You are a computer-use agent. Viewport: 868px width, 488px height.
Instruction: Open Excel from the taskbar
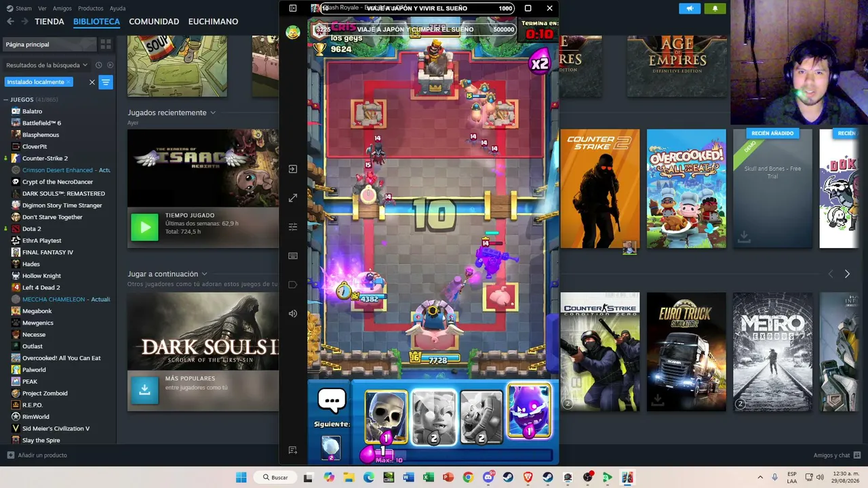(x=428, y=477)
